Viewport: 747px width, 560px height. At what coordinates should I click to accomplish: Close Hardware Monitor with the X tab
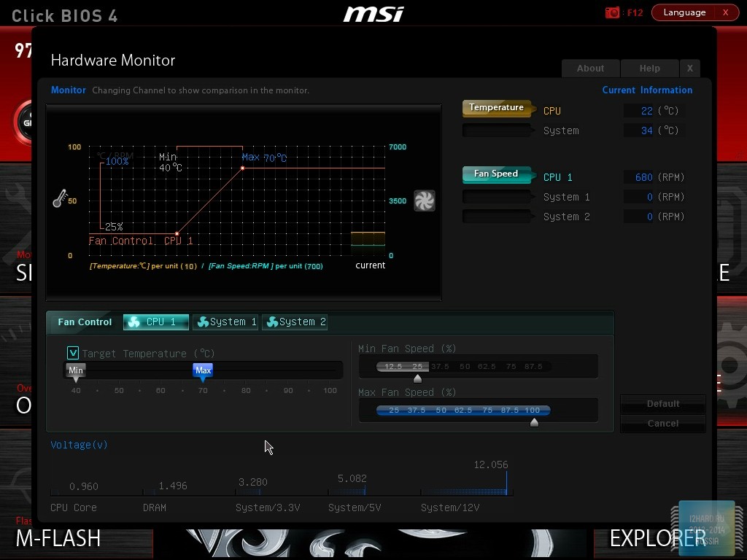pyautogui.click(x=690, y=68)
